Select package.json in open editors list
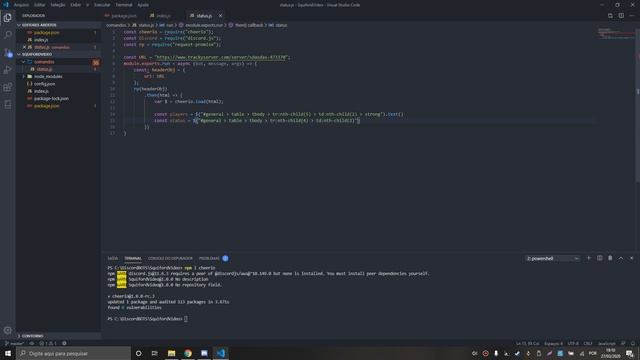This screenshot has height=360, width=640. pos(47,32)
